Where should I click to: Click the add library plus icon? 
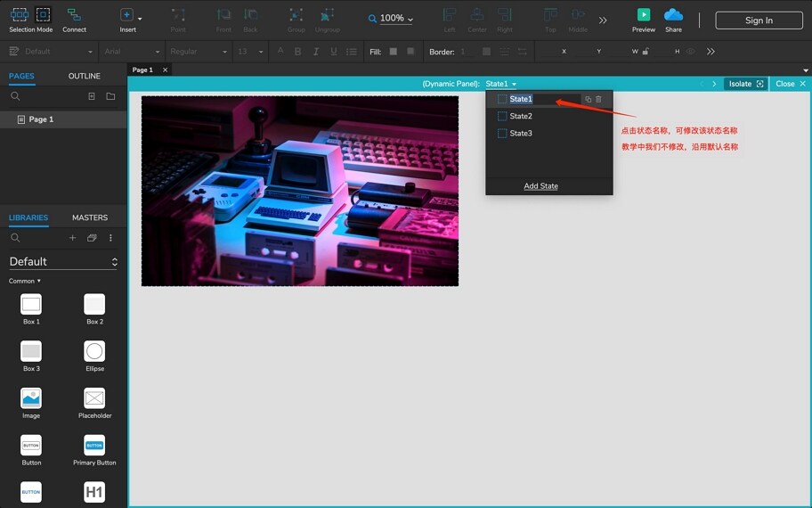[x=72, y=238]
